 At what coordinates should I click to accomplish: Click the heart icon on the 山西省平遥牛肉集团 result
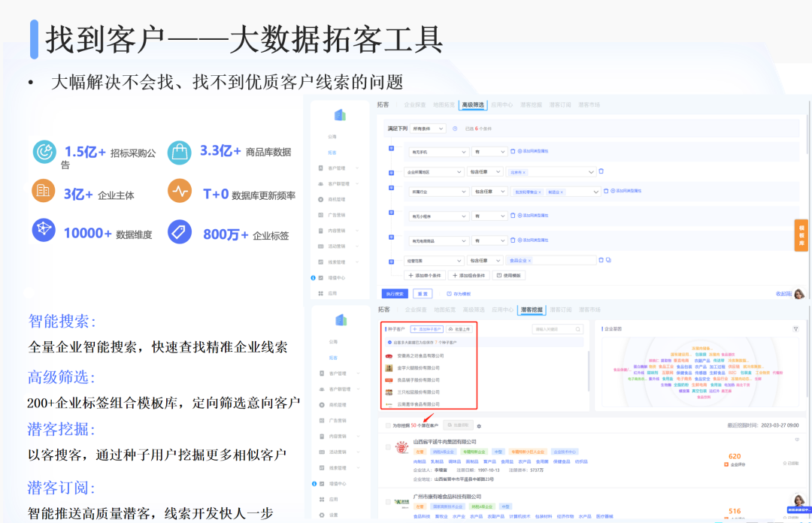point(795,441)
